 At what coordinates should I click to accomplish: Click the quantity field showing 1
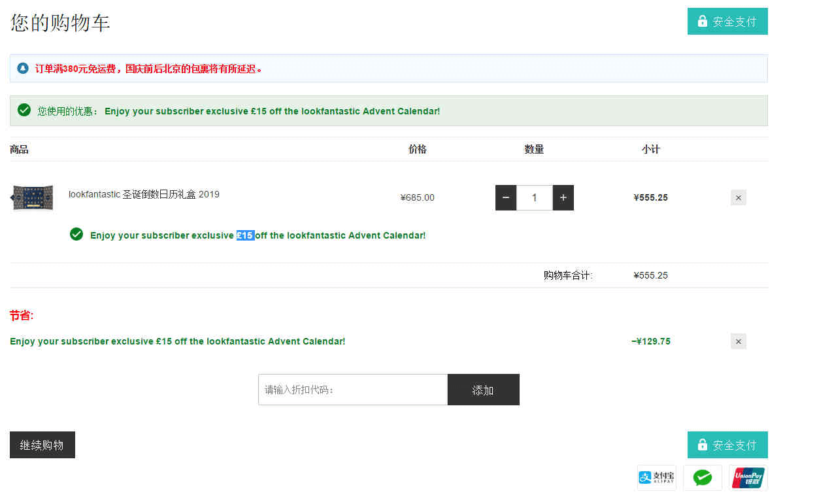535,197
